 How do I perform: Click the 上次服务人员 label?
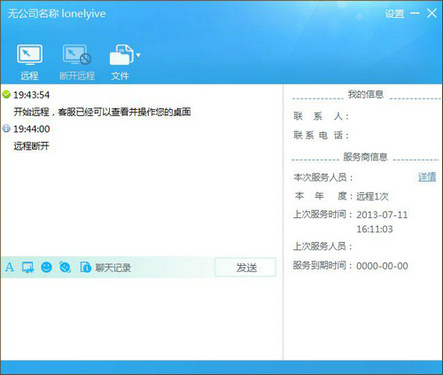click(x=323, y=246)
